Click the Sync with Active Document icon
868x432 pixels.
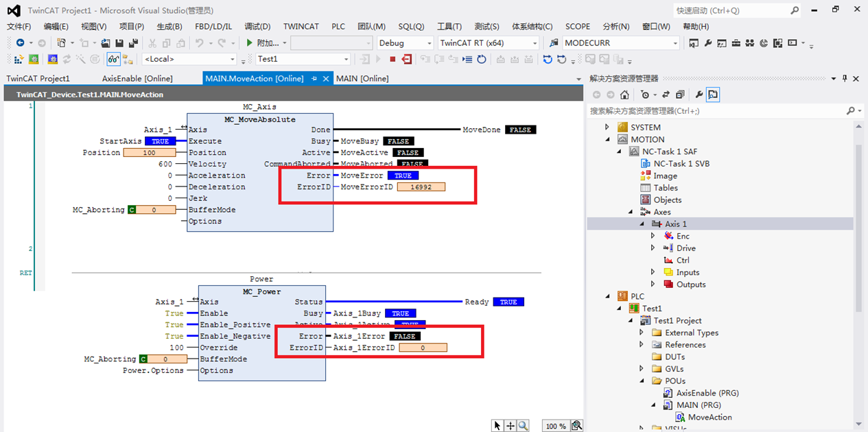tap(666, 95)
